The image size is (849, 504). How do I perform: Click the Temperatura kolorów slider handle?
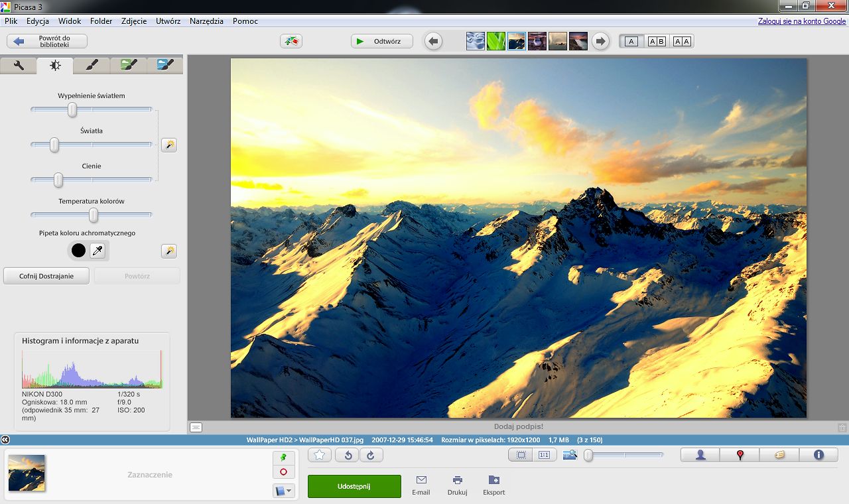point(94,215)
